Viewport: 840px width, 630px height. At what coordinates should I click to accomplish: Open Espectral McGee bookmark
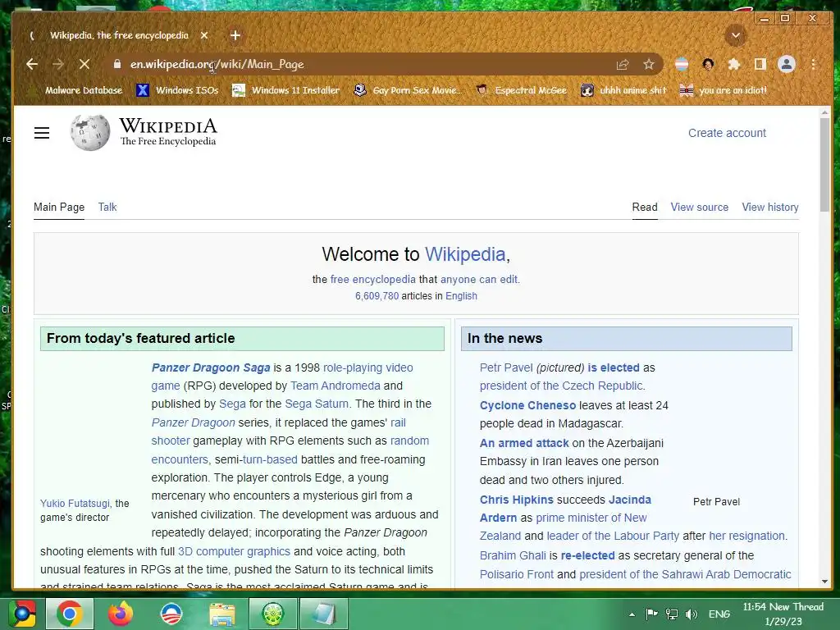pyautogui.click(x=522, y=90)
